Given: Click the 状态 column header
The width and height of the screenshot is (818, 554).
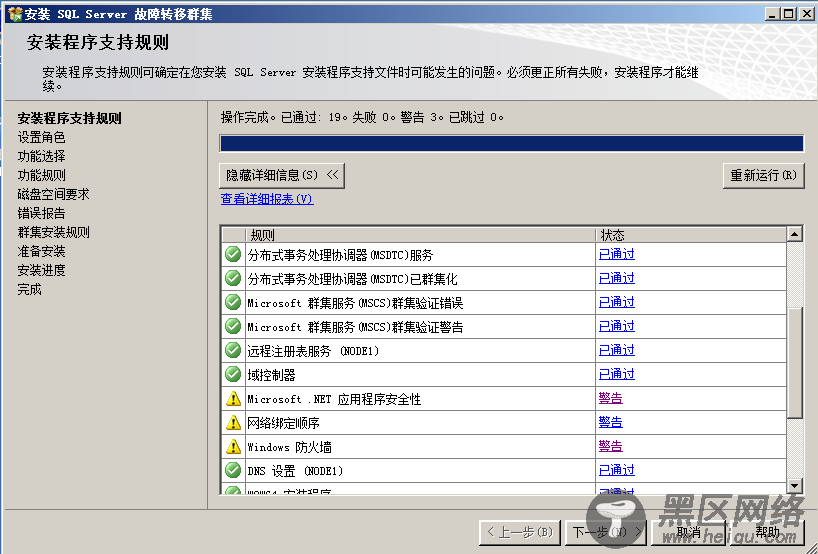Looking at the screenshot, I should click(691, 235).
